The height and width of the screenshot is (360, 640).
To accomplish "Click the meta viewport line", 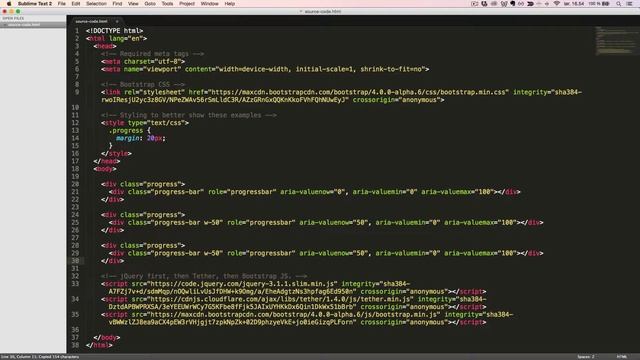I will pyautogui.click(x=265, y=69).
